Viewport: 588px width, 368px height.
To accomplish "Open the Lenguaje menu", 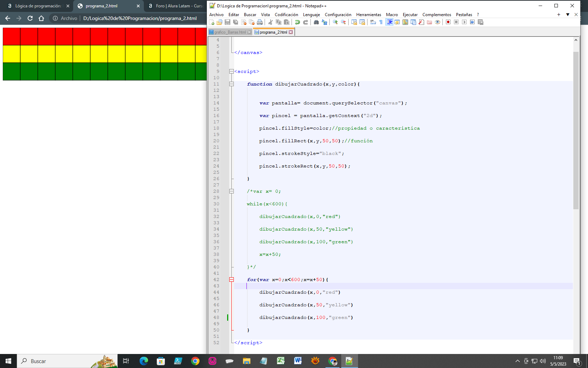I will click(311, 15).
